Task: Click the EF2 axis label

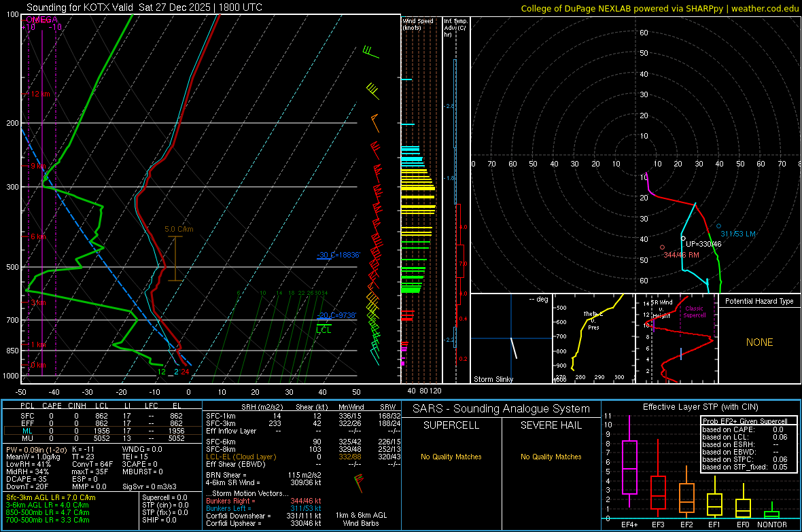Action: click(x=686, y=525)
